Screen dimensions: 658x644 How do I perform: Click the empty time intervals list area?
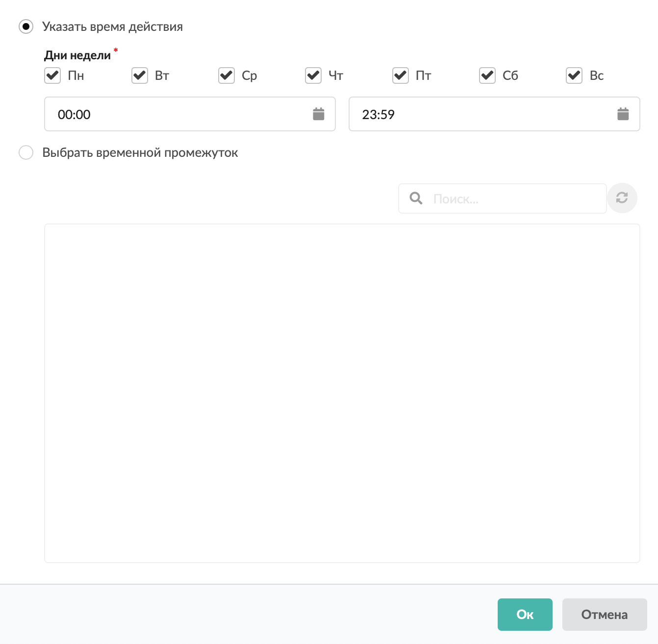click(x=342, y=393)
